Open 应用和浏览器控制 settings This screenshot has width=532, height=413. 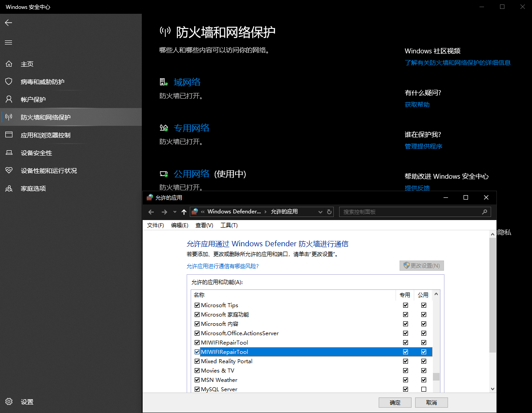tap(47, 135)
